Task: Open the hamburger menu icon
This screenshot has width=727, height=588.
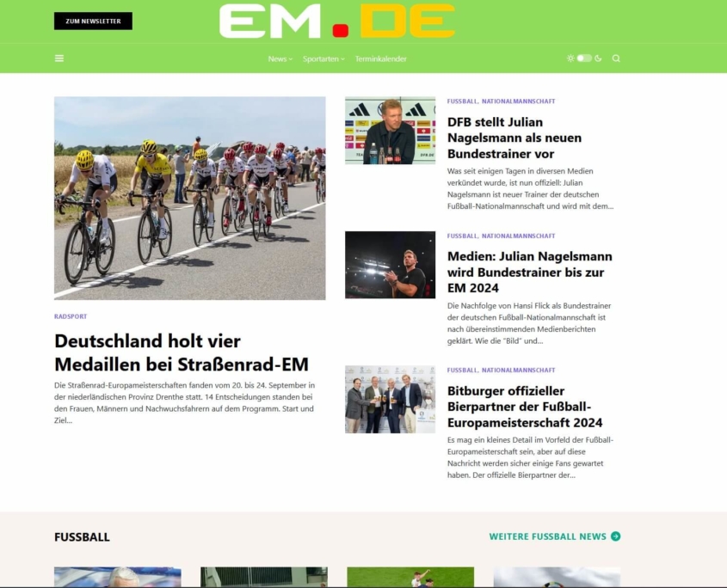Action: (x=59, y=58)
